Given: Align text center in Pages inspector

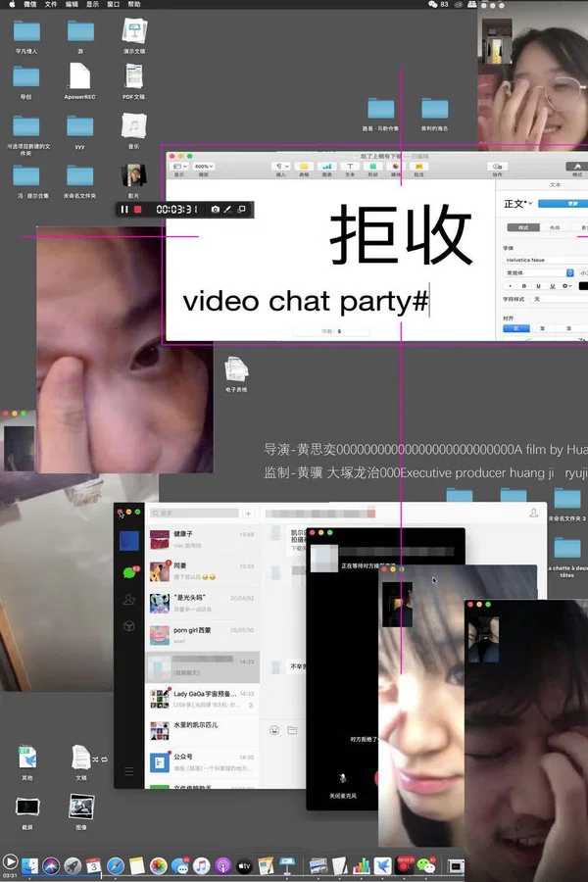Looking at the screenshot, I should [x=542, y=328].
